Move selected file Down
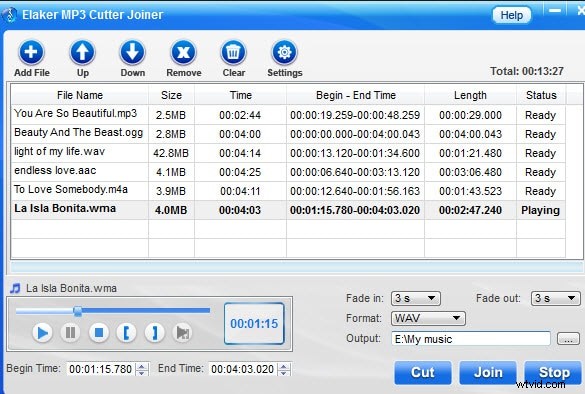585x394 pixels. 132,52
